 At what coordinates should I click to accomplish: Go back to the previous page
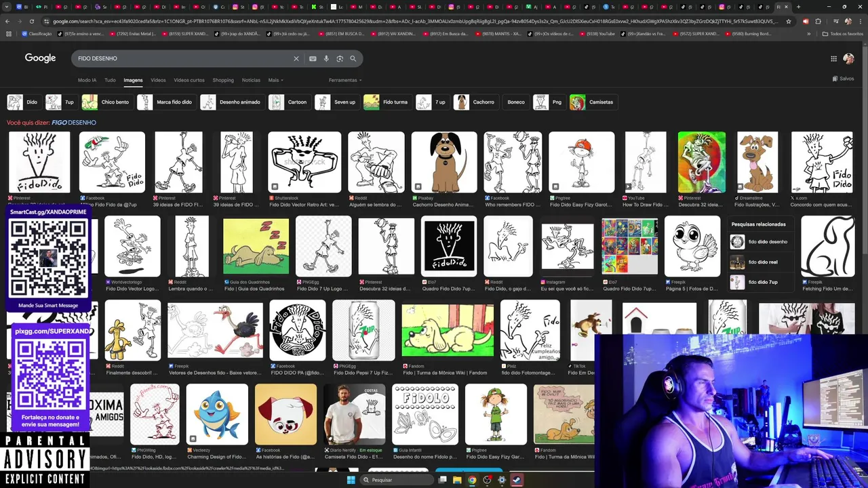(x=7, y=21)
